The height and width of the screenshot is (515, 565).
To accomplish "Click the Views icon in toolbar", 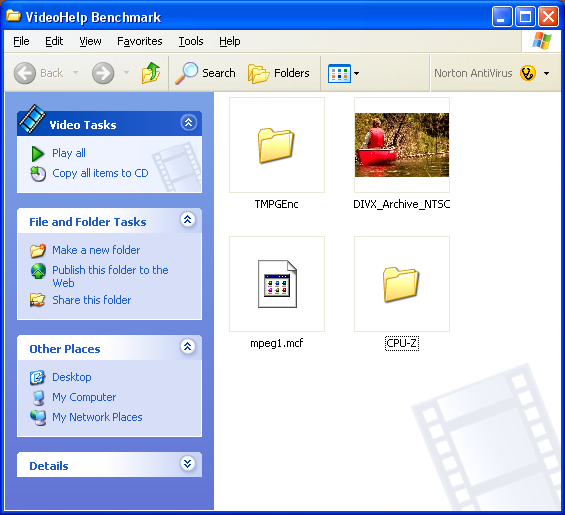I will (x=339, y=74).
